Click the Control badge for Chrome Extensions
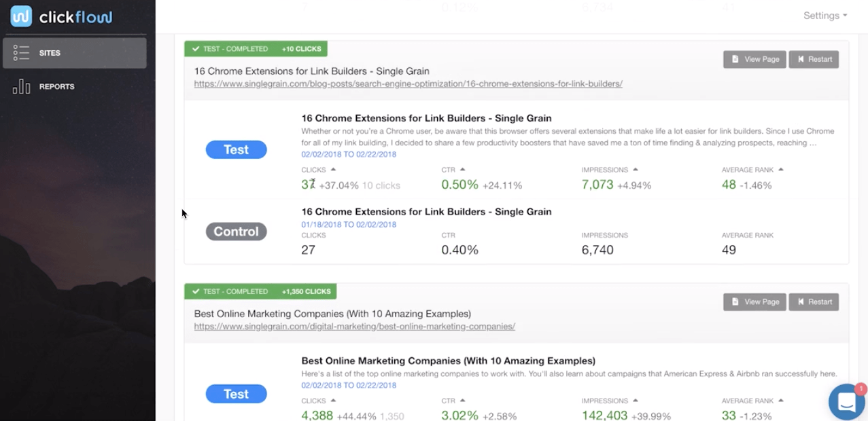The image size is (868, 421). (236, 232)
